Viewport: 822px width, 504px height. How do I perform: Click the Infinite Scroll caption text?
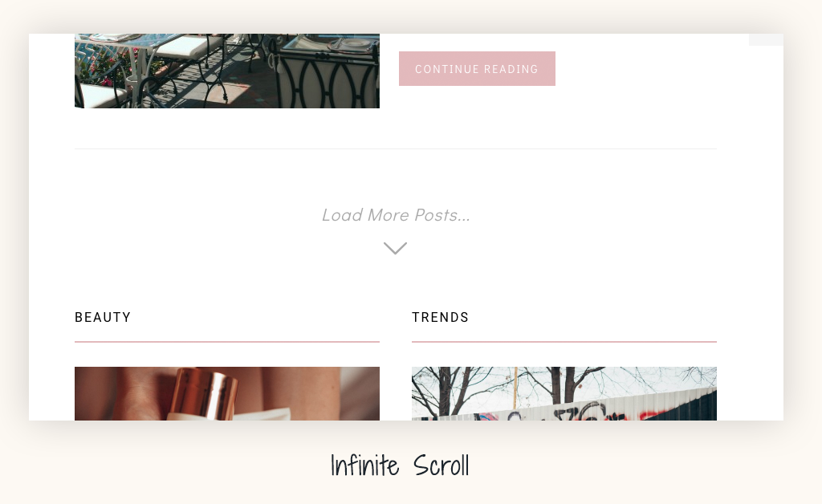(400, 465)
